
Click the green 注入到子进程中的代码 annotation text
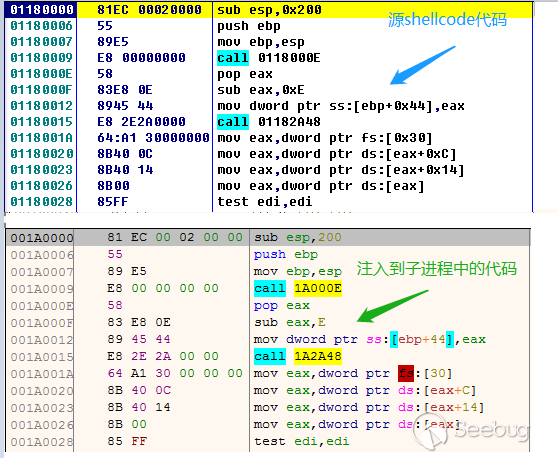click(437, 268)
